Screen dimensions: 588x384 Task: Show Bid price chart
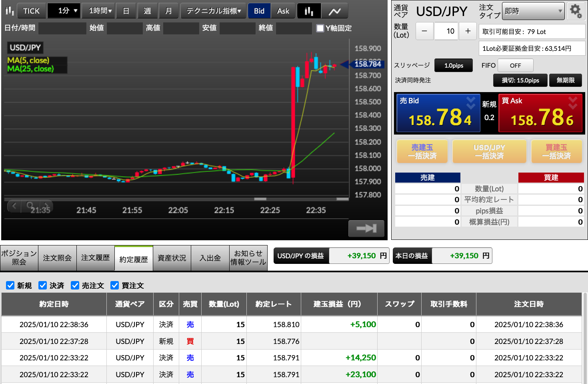click(259, 11)
